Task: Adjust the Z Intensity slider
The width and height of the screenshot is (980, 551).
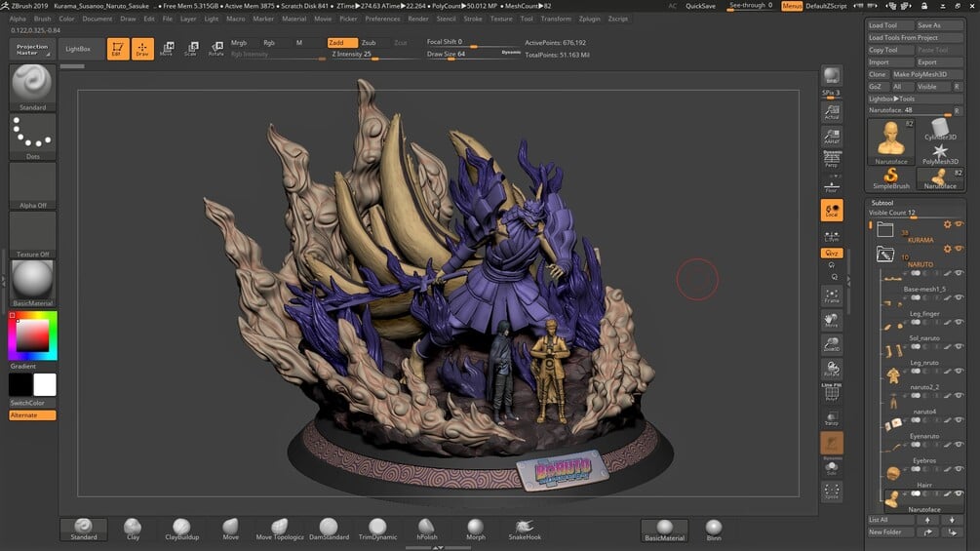Action: click(375, 55)
